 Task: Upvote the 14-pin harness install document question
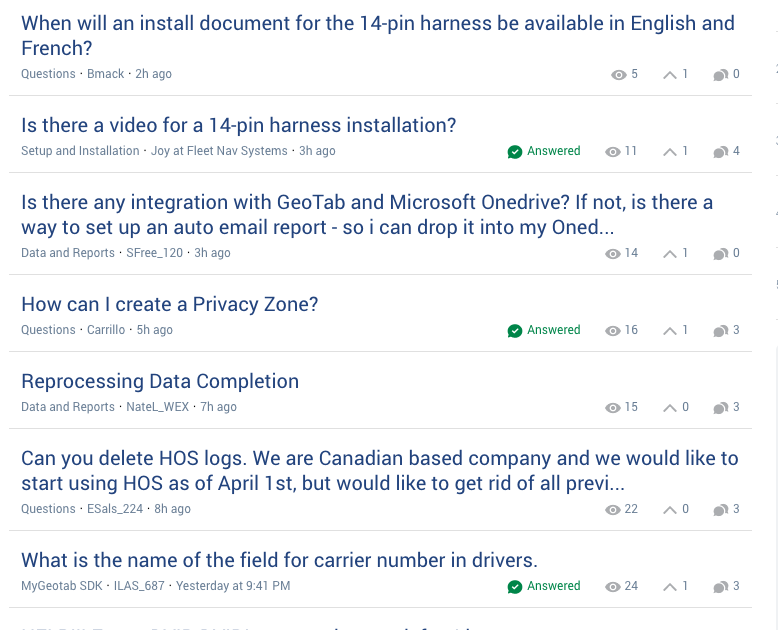pos(669,75)
